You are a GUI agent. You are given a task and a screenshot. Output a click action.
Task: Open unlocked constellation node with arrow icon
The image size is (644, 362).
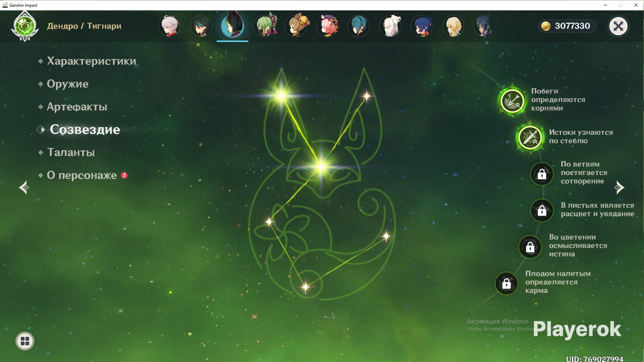point(512,101)
